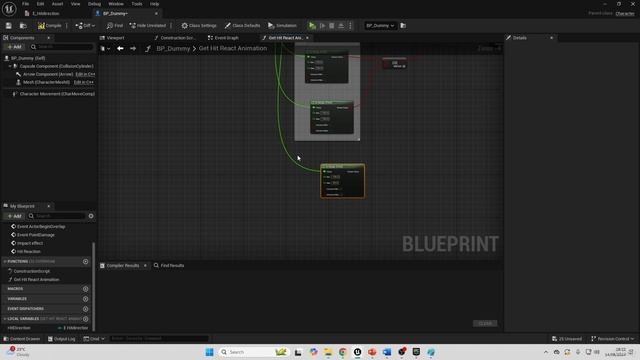
Task: Open the Diff dropdown menu
Action: click(85, 26)
